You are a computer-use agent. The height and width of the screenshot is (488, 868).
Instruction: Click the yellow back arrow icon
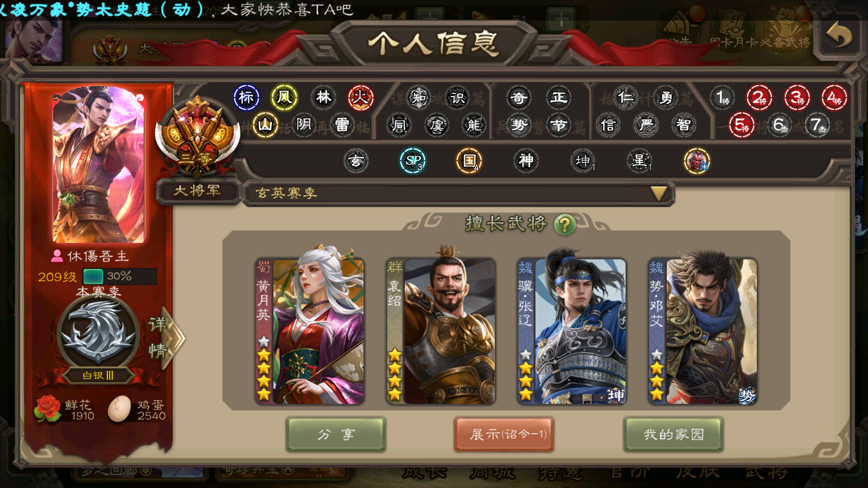coord(839,36)
